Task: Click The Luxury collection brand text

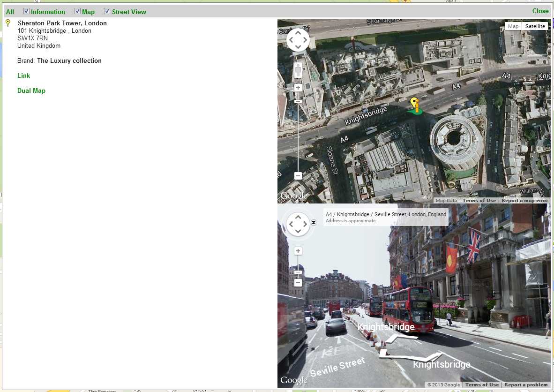Action: click(69, 61)
